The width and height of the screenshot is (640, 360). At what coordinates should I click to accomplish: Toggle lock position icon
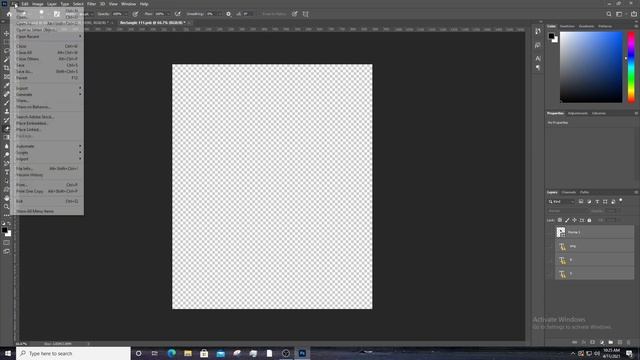(x=574, y=220)
